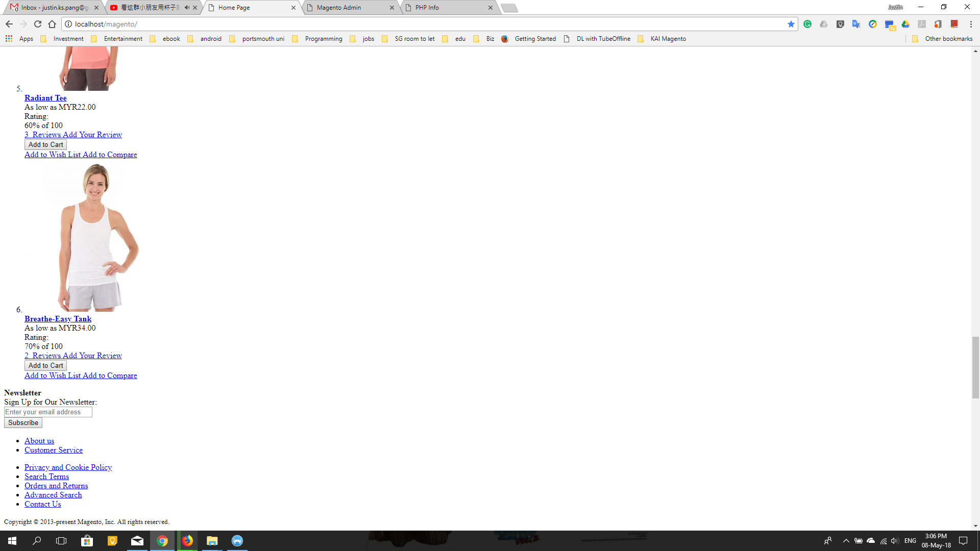Viewport: 980px width, 551px height.
Task: Click the browser home icon
Action: click(52, 24)
